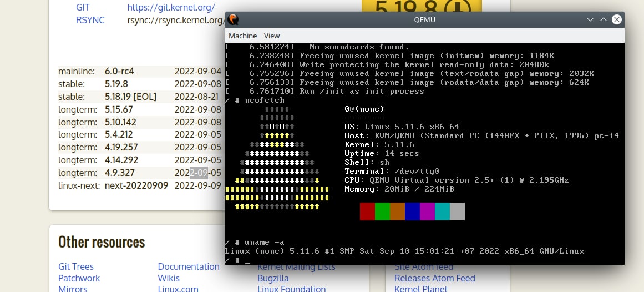Click the terminal prompt cursor line

tap(237, 260)
